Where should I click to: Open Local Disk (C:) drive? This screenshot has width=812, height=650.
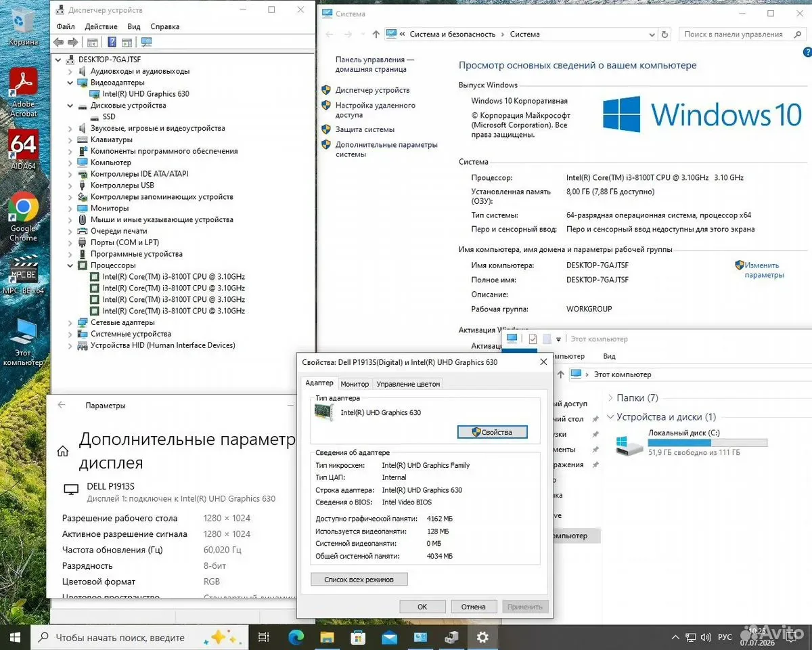pos(691,443)
